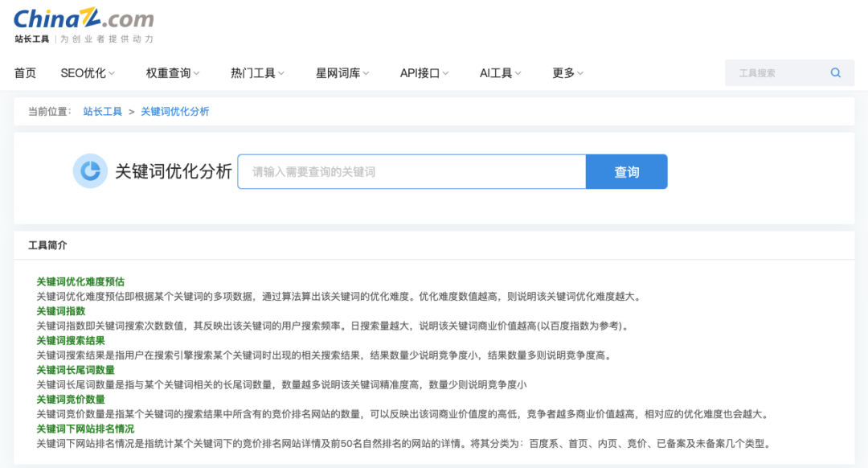The image size is (868, 468).
Task: Click the search magnifier icon
Action: pos(834,72)
